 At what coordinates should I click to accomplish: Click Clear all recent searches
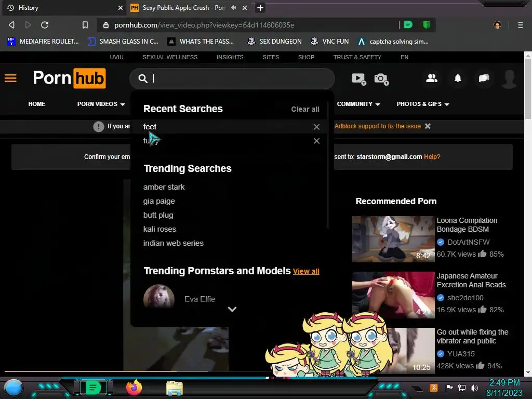[x=305, y=109]
